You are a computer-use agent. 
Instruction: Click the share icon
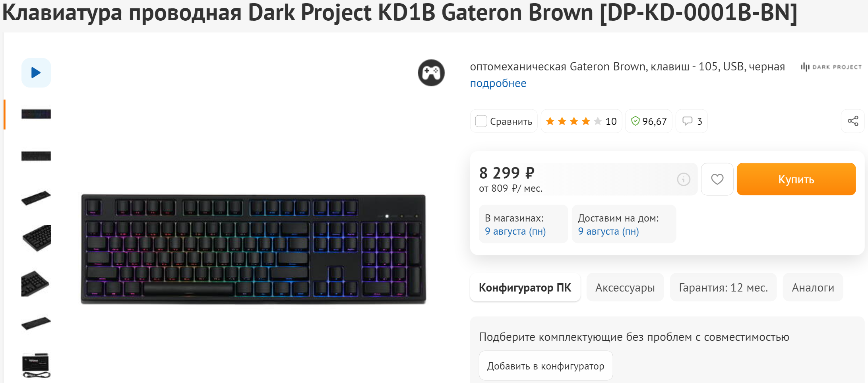(x=852, y=121)
